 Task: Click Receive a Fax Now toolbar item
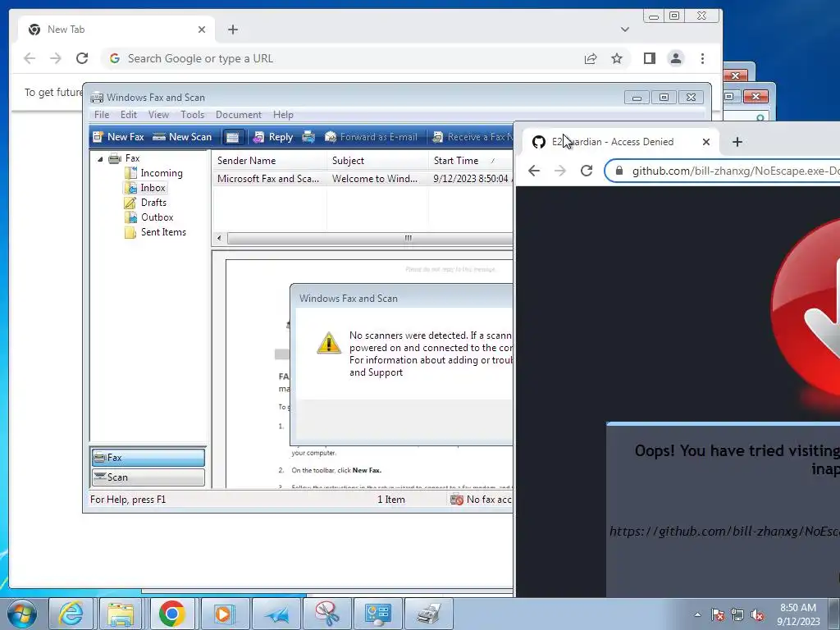pos(472,137)
